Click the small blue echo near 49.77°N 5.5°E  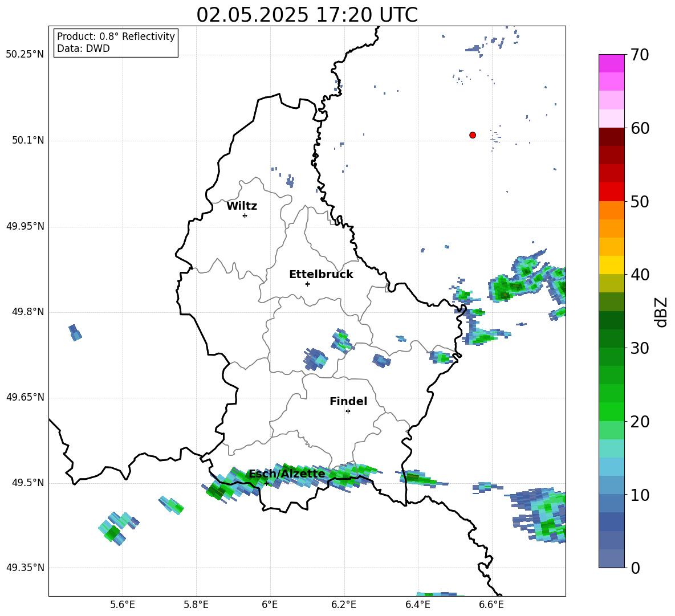[75, 333]
